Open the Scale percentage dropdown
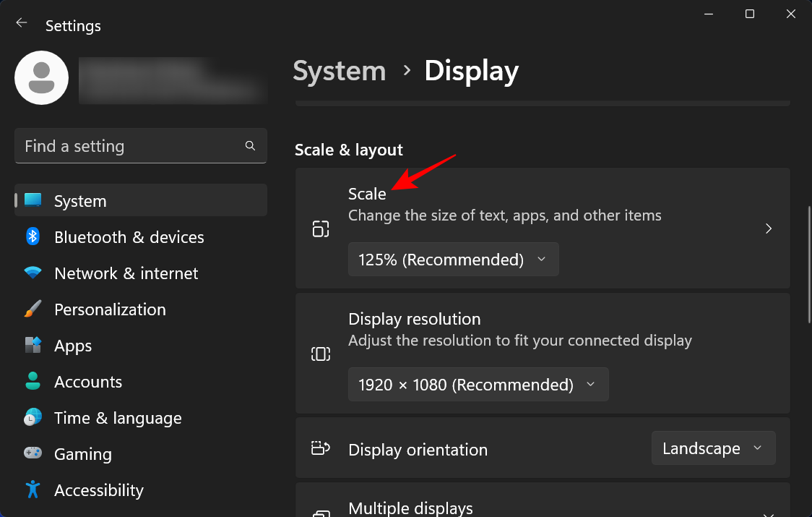The height and width of the screenshot is (517, 812). click(x=453, y=259)
